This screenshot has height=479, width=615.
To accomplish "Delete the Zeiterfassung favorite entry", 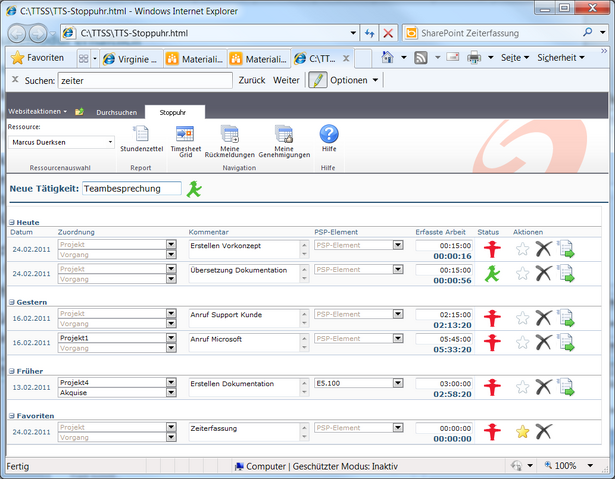I will point(544,432).
